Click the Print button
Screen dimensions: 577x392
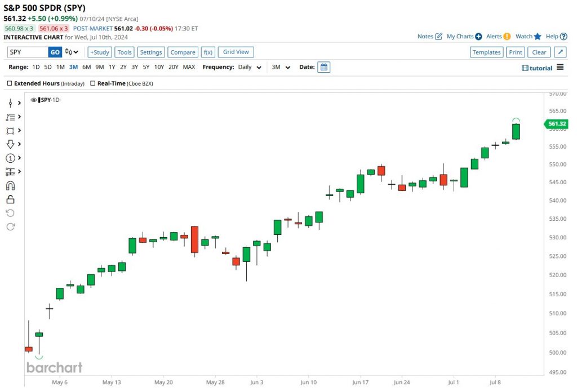(515, 52)
